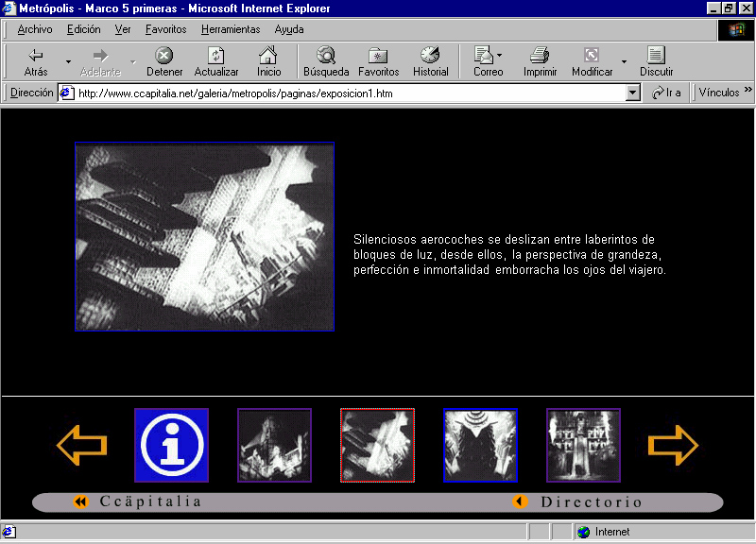The height and width of the screenshot is (544, 756).
Task: Open the Correo mail button
Action: pyautogui.click(x=488, y=61)
